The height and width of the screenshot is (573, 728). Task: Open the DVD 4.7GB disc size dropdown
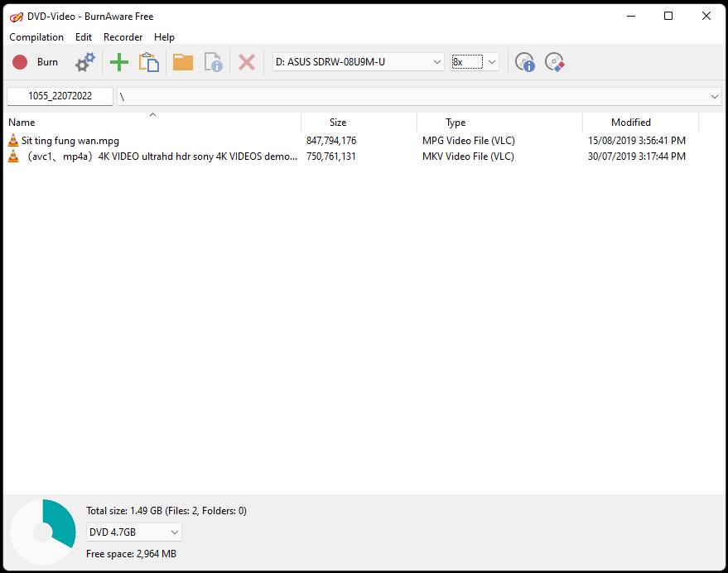click(173, 532)
